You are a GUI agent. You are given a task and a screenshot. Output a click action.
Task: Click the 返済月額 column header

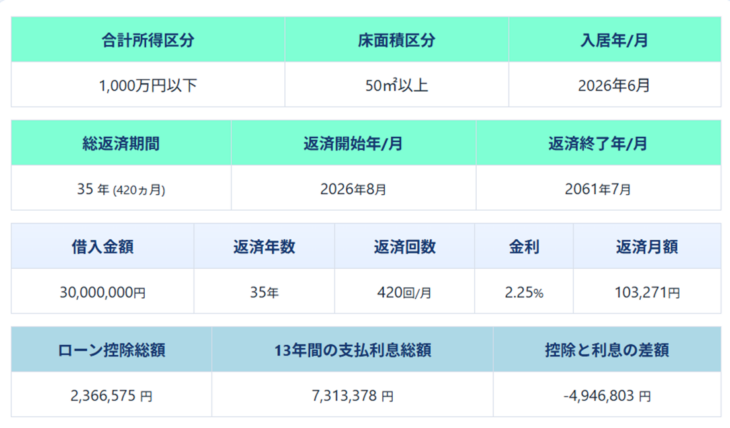coord(647,247)
